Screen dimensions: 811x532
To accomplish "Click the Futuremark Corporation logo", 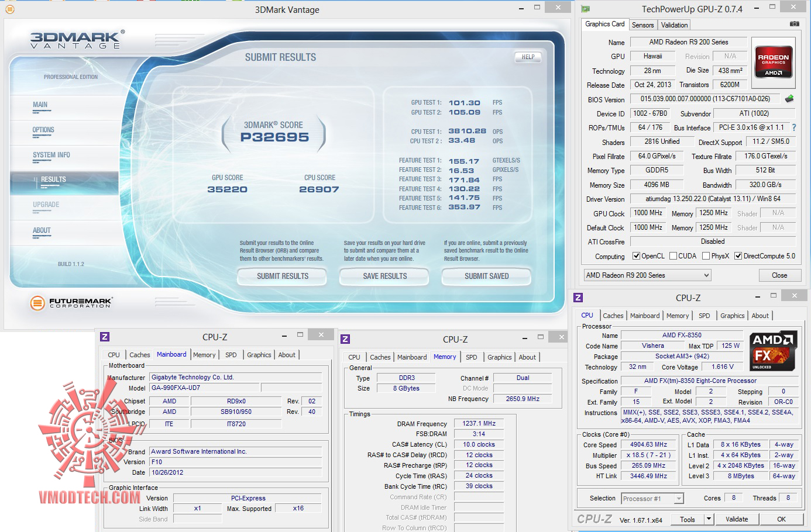I will (71, 302).
